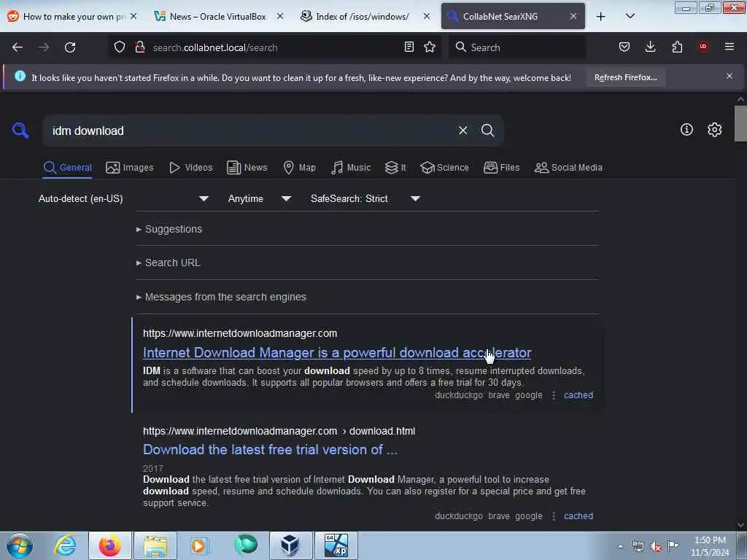
Task: Switch to the Images category
Action: coord(130,168)
